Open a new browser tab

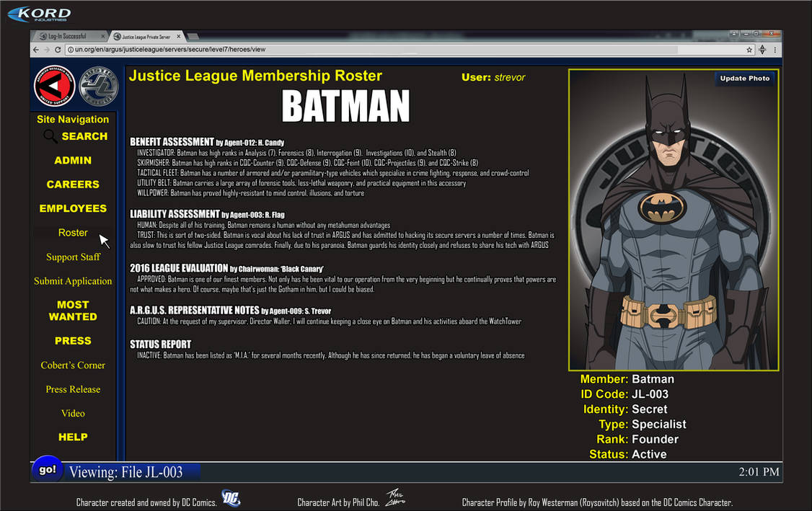pos(193,36)
